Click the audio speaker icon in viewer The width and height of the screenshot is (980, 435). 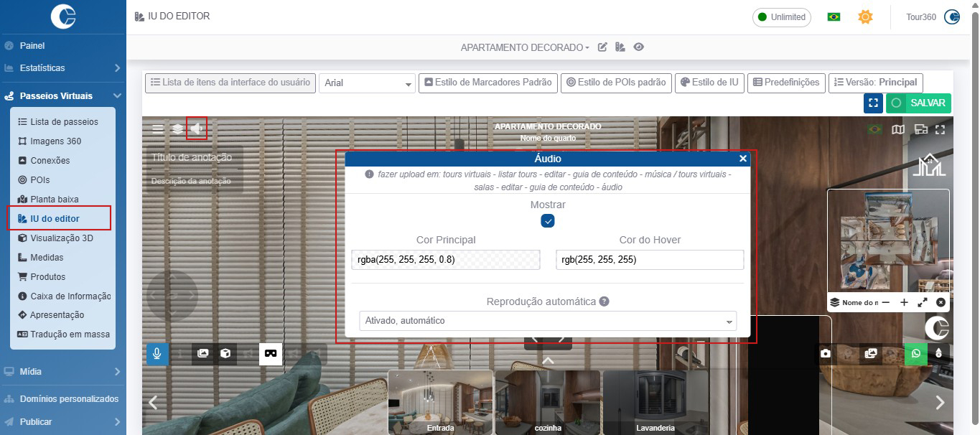tap(197, 129)
